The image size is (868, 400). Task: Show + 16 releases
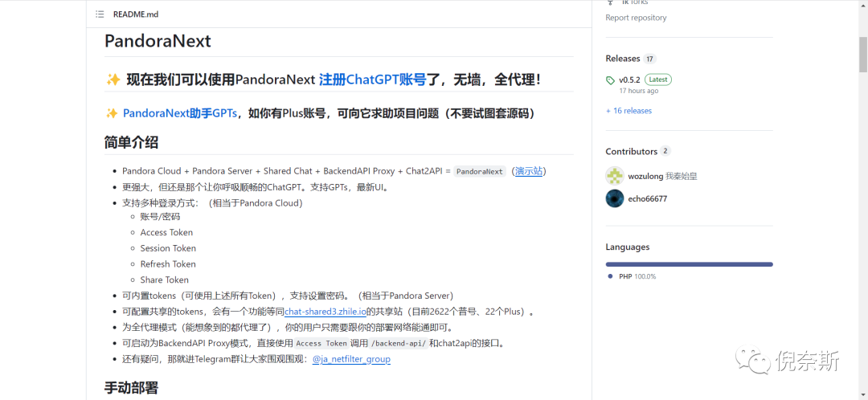[628, 111]
